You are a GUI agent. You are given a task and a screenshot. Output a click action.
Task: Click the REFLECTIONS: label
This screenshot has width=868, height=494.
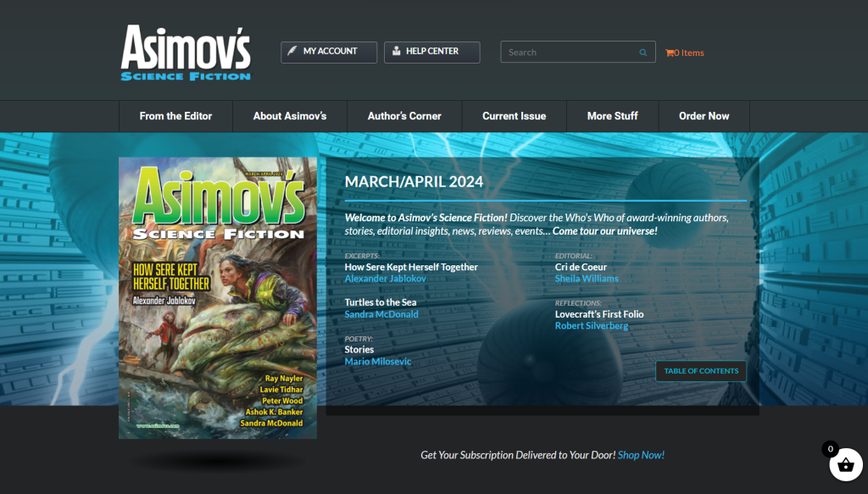pos(578,303)
